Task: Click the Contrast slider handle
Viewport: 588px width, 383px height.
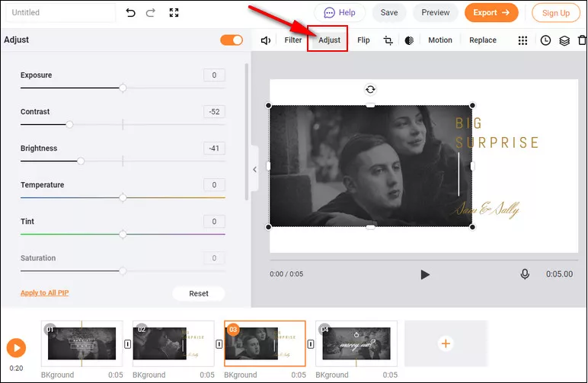Action: [69, 124]
